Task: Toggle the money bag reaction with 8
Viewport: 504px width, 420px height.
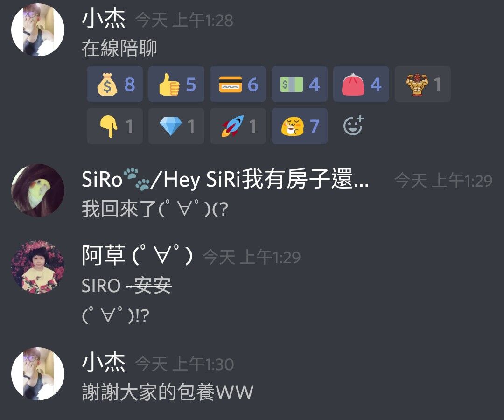Action: click(115, 84)
